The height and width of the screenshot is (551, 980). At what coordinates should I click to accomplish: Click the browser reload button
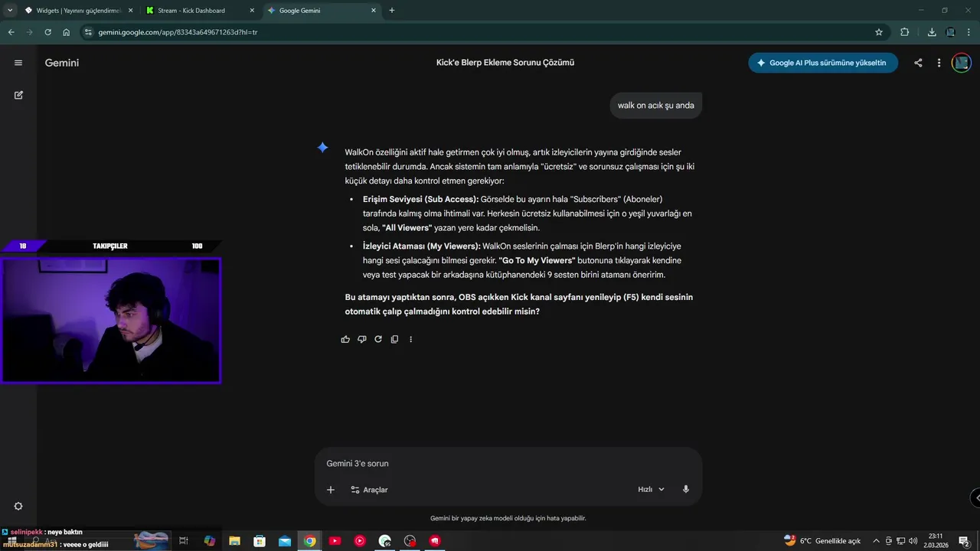[47, 32]
